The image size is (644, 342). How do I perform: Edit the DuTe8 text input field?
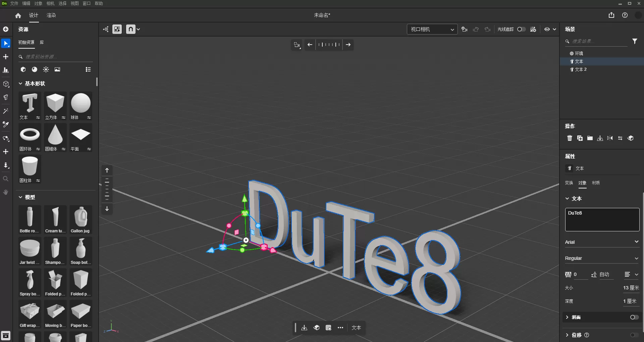(602, 220)
